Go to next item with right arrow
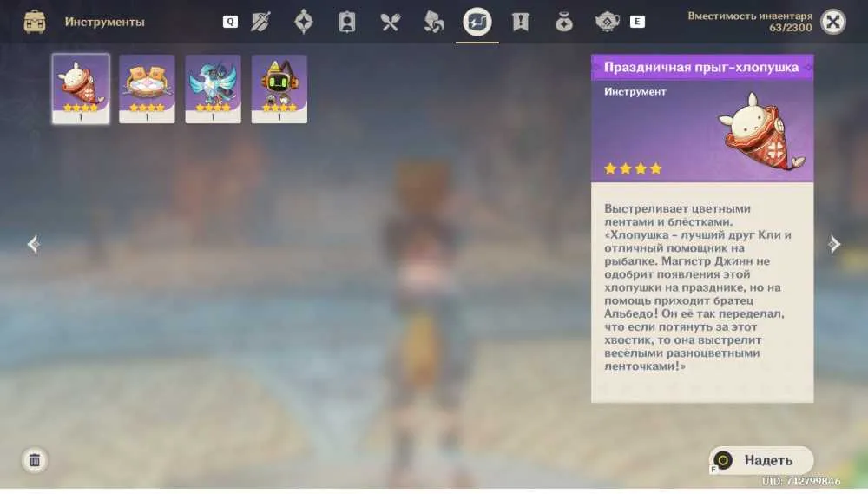Image resolution: width=868 pixels, height=494 pixels. 834,244
